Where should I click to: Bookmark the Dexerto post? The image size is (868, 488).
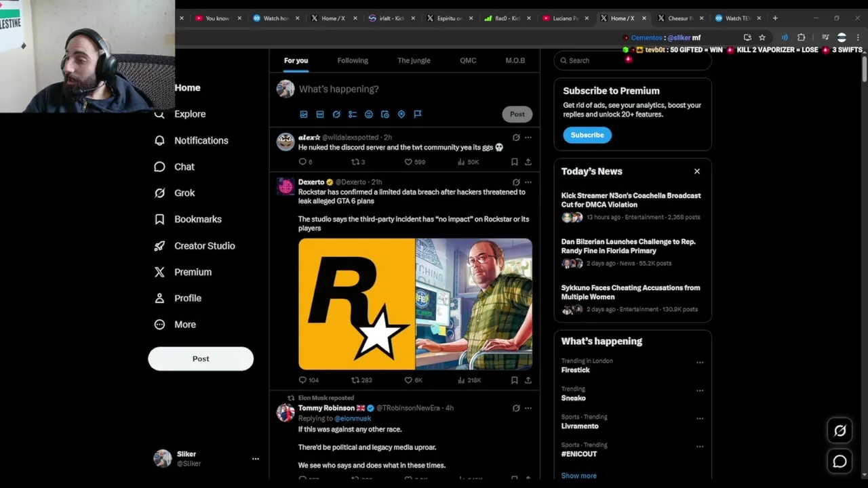tap(514, 380)
